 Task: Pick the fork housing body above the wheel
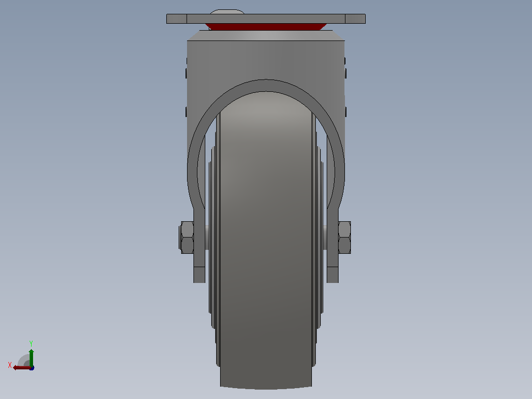tap(266, 61)
